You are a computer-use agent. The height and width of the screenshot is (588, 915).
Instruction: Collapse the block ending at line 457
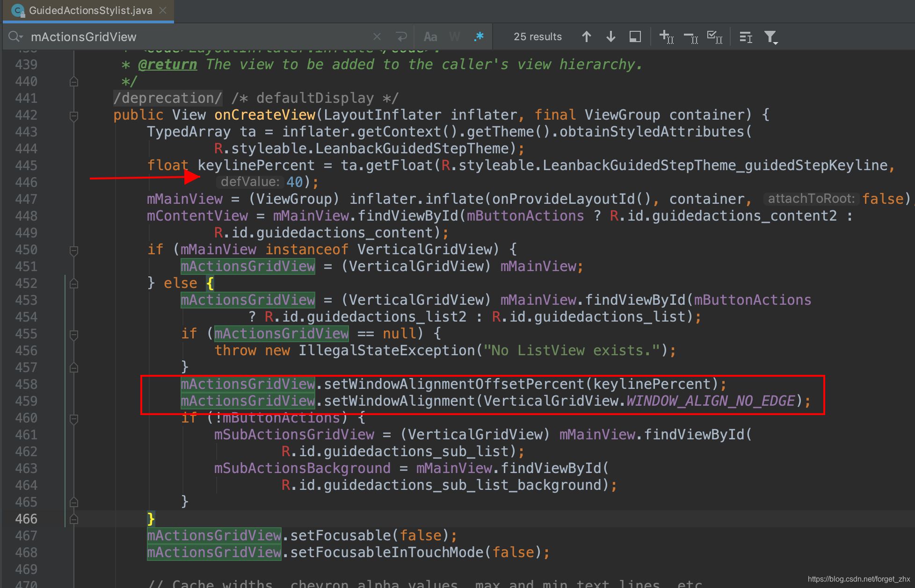click(x=74, y=368)
